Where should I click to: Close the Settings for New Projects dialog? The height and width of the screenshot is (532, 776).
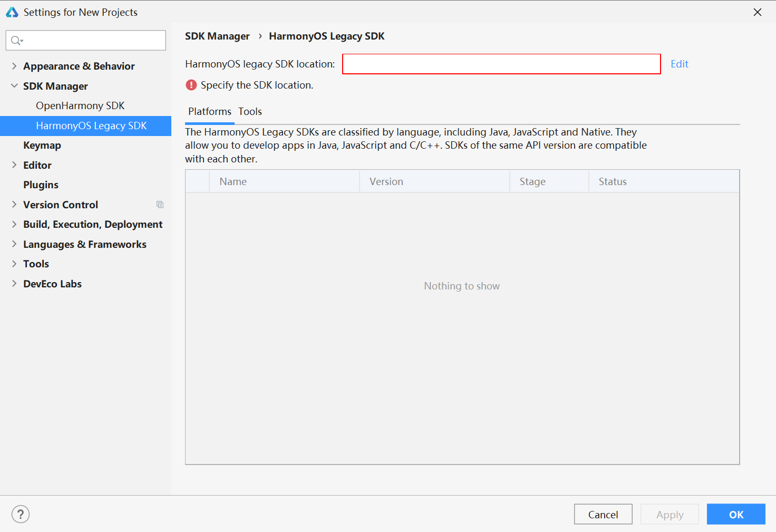point(758,12)
